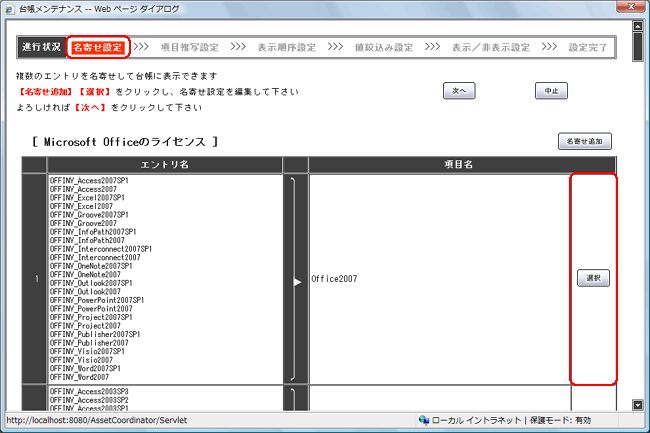The image size is (650, 433).
Task: Click entry OFFINV_InfoPath2007
Action: coord(87,240)
